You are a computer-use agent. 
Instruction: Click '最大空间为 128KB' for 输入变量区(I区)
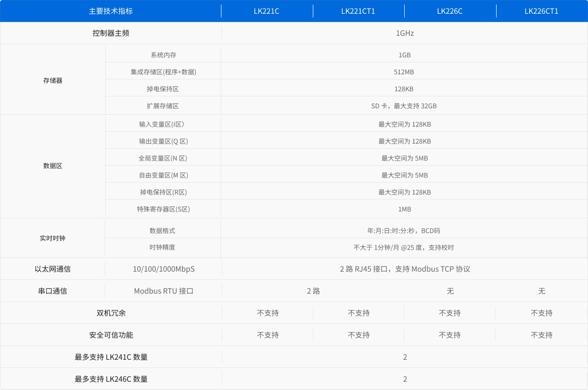[405, 124]
